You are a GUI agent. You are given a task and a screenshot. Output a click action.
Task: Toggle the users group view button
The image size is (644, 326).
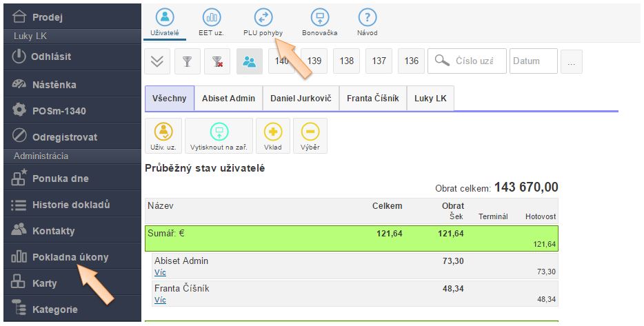pos(249,61)
